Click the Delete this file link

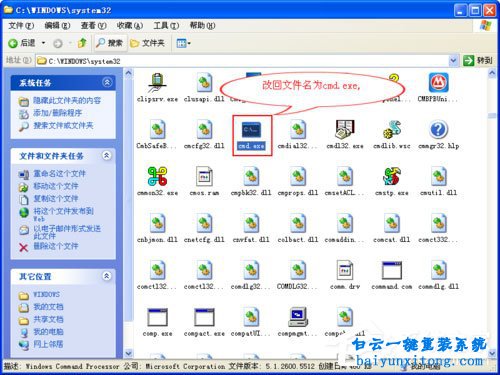(56, 246)
